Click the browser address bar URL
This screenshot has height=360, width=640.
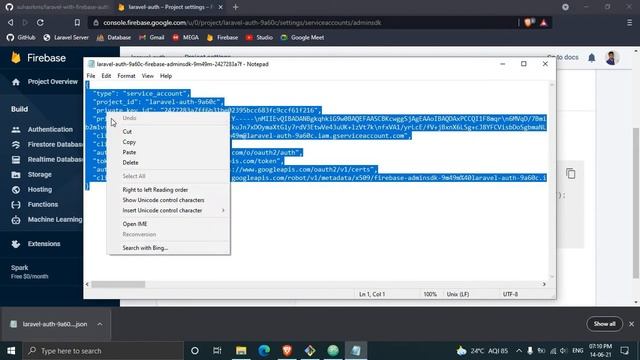click(x=242, y=22)
